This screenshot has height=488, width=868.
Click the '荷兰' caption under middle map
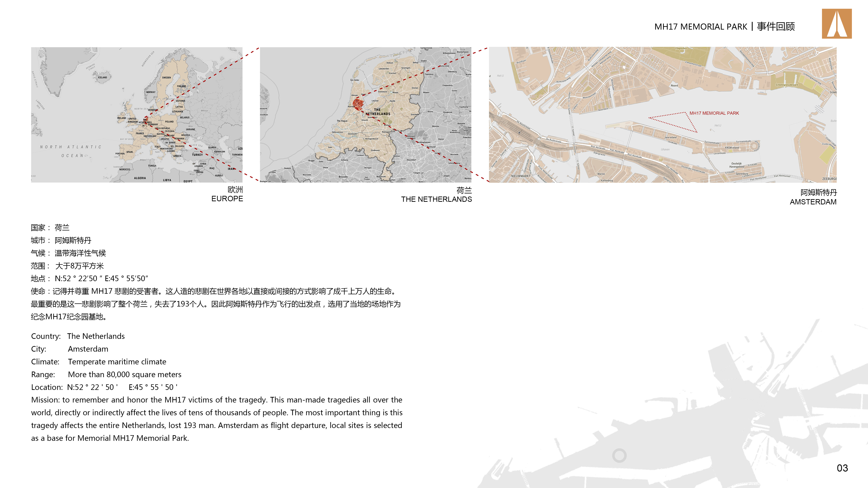(464, 190)
